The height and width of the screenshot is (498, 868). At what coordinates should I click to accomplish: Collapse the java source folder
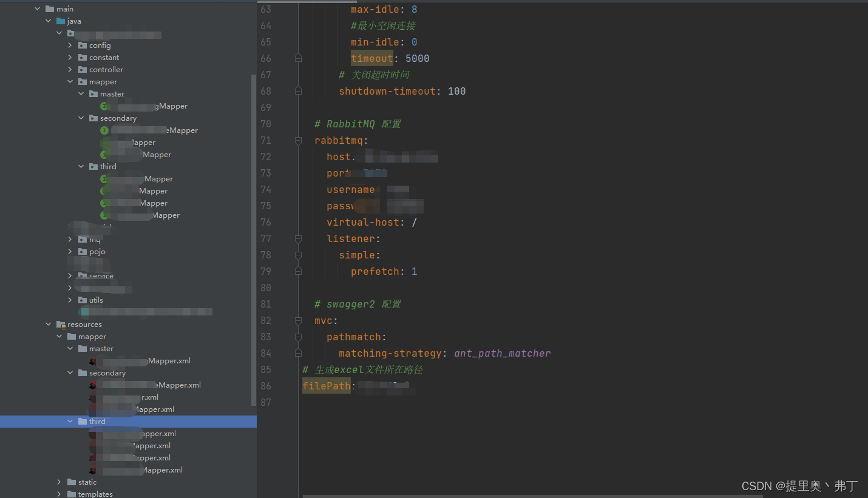click(48, 21)
